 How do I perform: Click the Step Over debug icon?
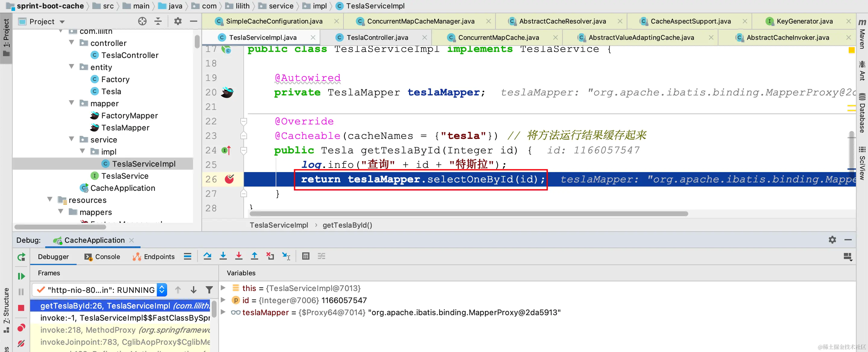tap(207, 256)
